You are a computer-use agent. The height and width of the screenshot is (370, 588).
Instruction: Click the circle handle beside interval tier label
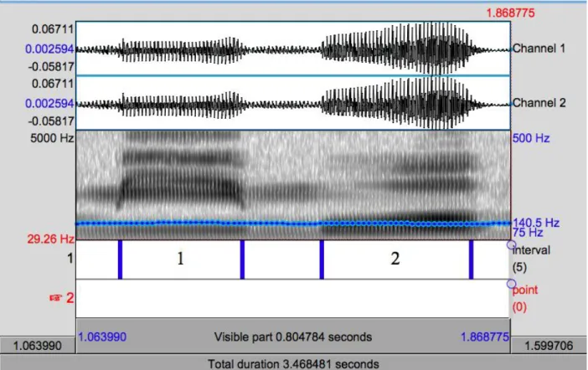tap(511, 244)
